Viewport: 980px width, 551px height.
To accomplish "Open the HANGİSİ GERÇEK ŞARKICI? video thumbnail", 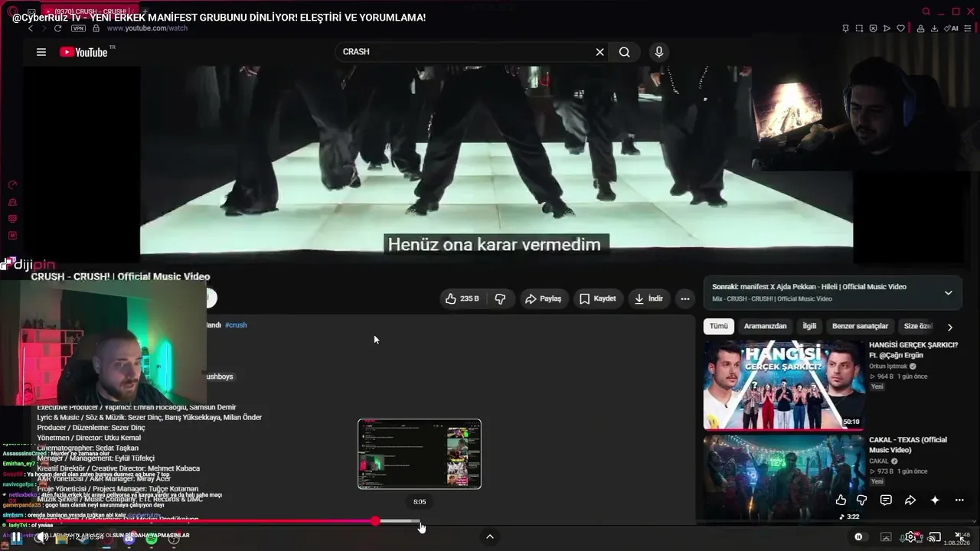I will click(x=782, y=385).
